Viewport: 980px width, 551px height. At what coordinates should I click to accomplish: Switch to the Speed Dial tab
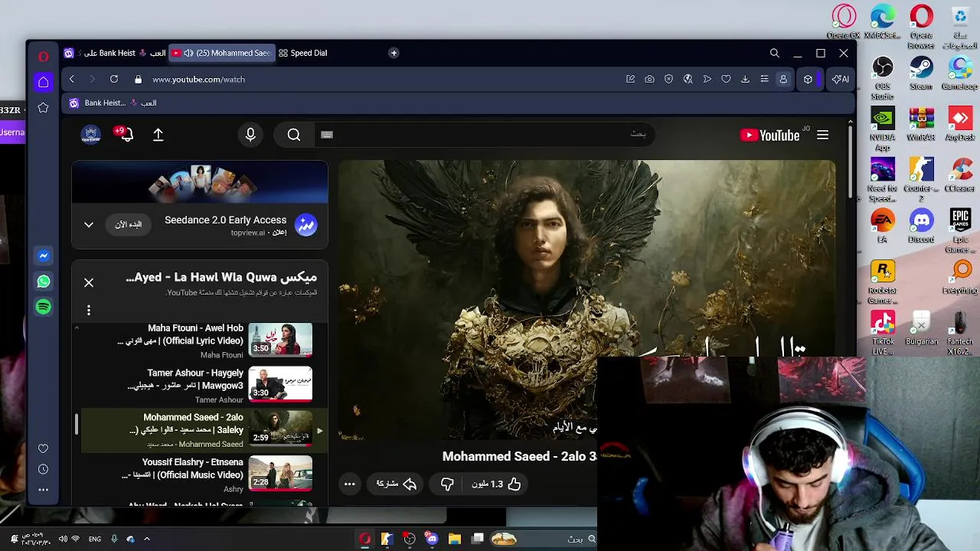tap(303, 53)
